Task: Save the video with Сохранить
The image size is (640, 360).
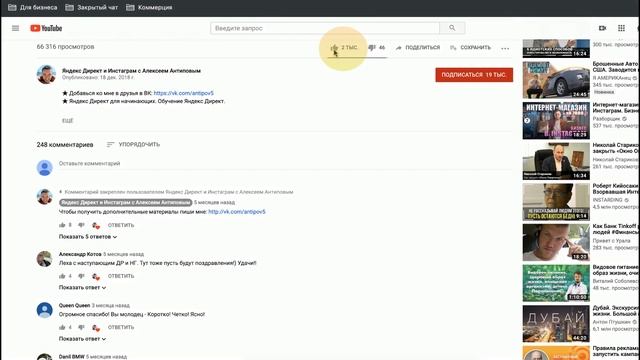Action: tap(471, 48)
